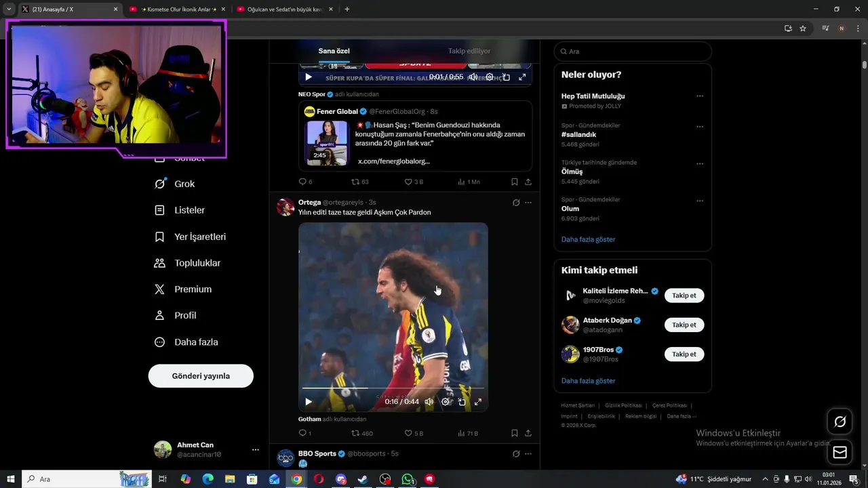Open Grok actions on the Ortega post
The image size is (868, 488).
coord(516,203)
